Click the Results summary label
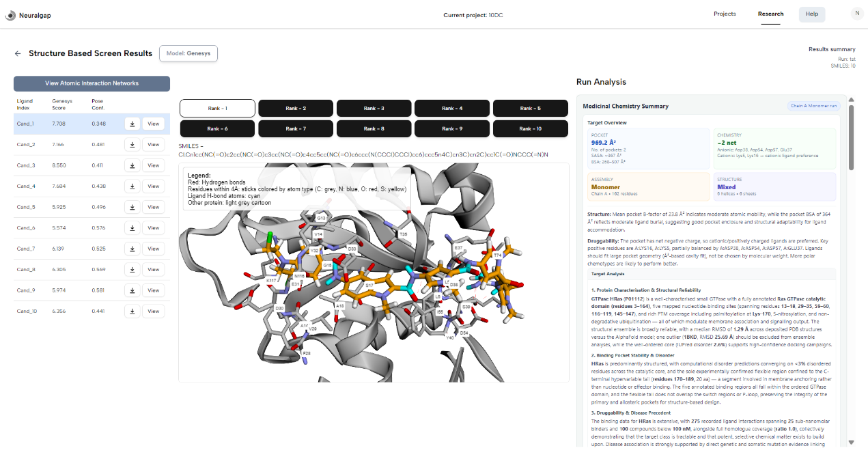The width and height of the screenshot is (868, 459). click(x=832, y=49)
